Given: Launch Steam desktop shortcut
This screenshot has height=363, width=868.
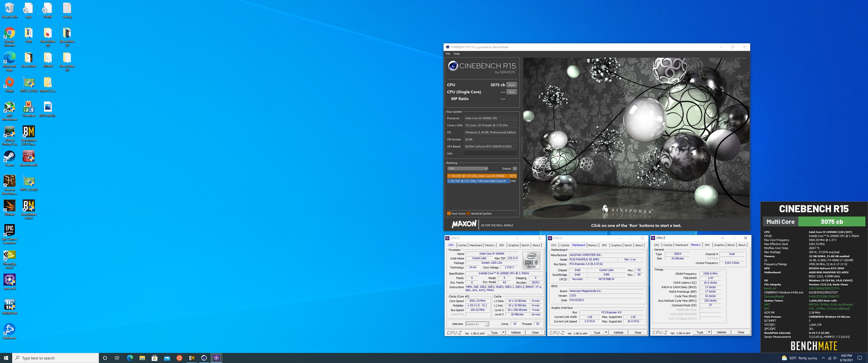Looking at the screenshot, I should [x=9, y=159].
